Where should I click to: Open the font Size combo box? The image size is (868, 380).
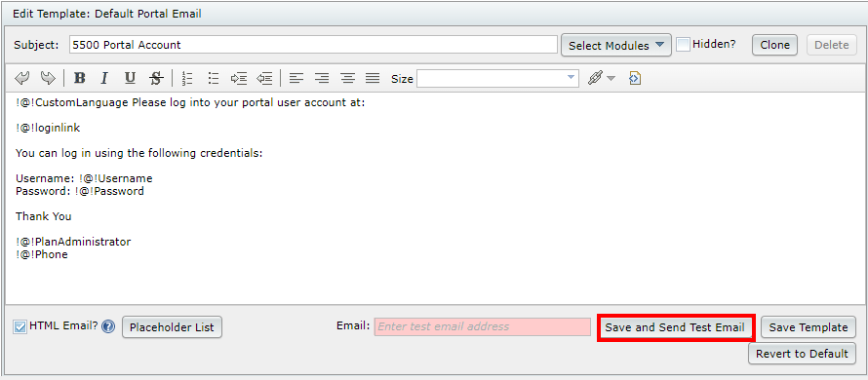(x=498, y=79)
